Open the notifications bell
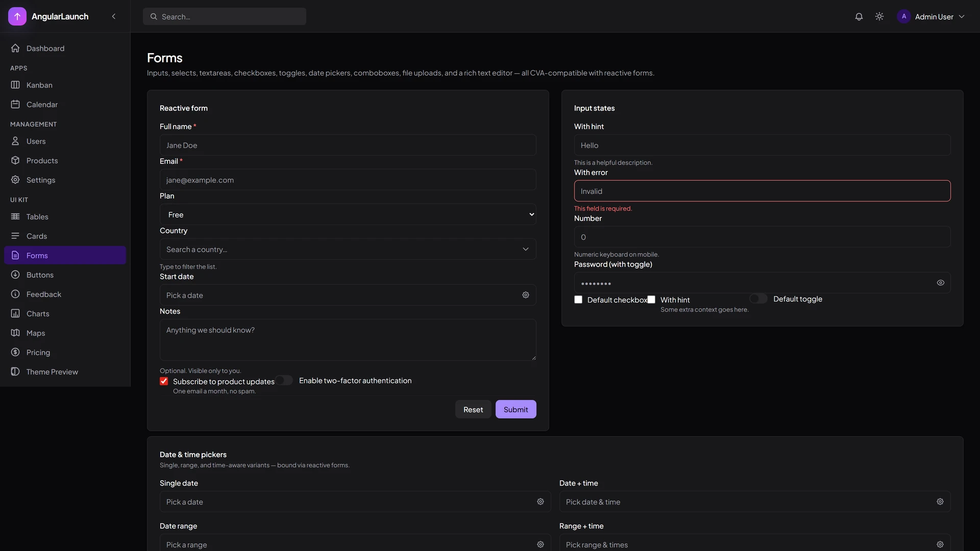 coord(859,16)
